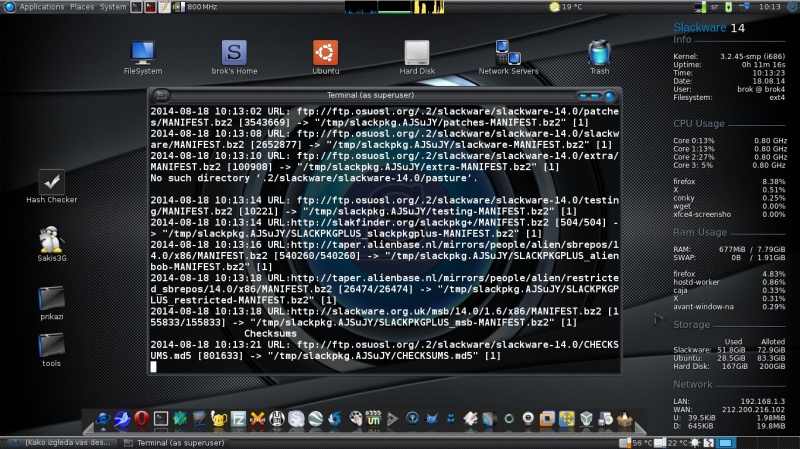The height and width of the screenshot is (449, 800).
Task: Open brok's Home desktop icon
Action: point(234,58)
